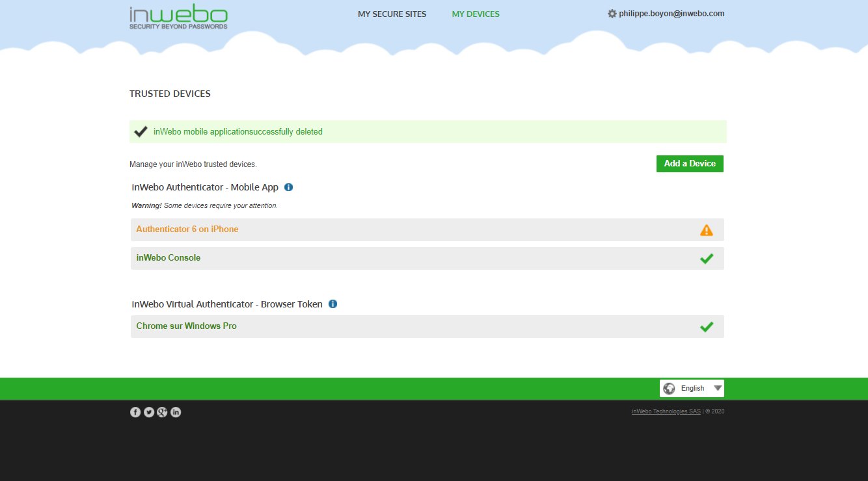
Task: Open the English language dropdown
Action: point(692,389)
